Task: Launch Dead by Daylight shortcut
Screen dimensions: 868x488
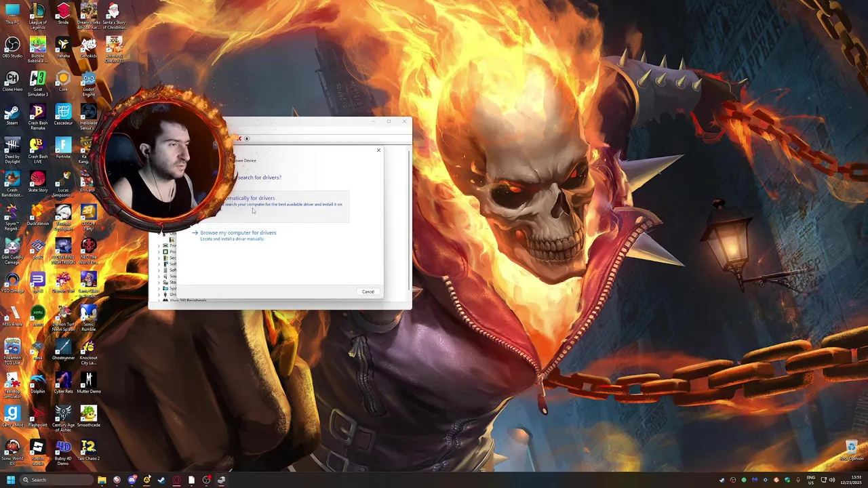Action: point(12,150)
